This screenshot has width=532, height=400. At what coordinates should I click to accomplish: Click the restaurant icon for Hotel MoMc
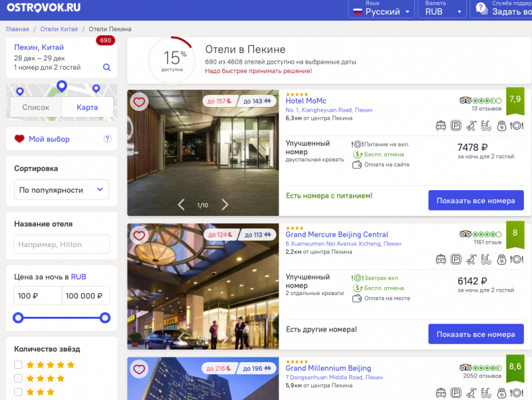tap(517, 126)
